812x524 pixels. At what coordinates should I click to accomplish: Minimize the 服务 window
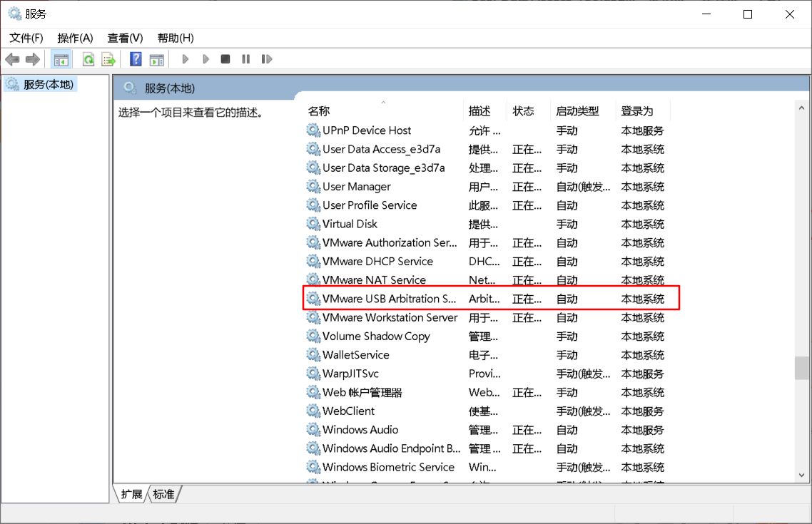[706, 14]
